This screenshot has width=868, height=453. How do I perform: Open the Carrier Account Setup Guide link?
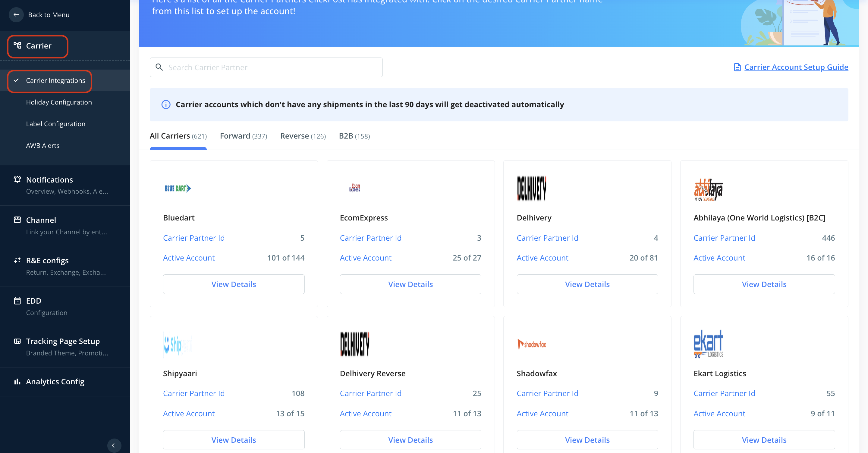[x=796, y=67]
